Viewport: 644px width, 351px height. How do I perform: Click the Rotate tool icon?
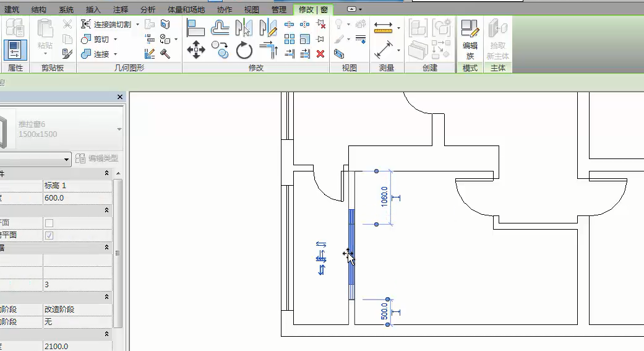click(244, 50)
